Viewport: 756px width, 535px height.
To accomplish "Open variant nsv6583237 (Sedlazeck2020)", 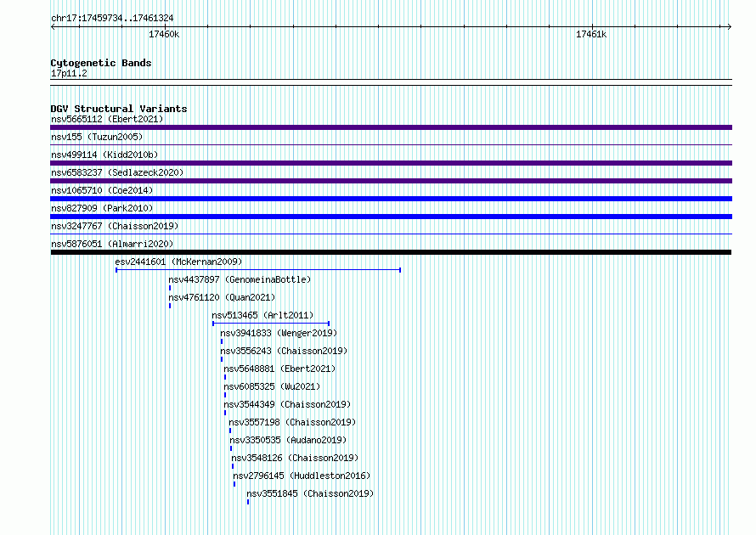I will click(x=117, y=172).
